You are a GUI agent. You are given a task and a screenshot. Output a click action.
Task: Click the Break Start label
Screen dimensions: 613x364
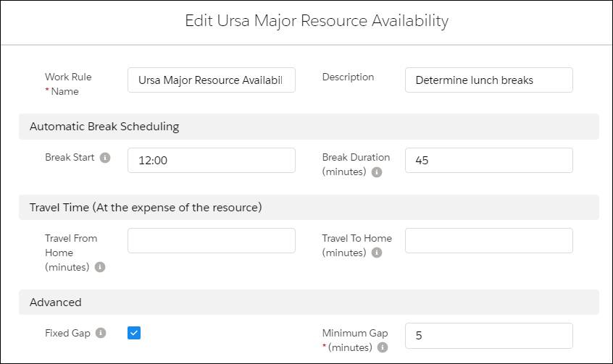[x=70, y=157]
